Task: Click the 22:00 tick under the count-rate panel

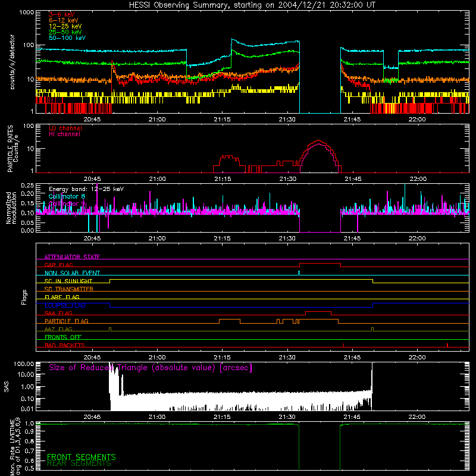Action: pos(417,120)
